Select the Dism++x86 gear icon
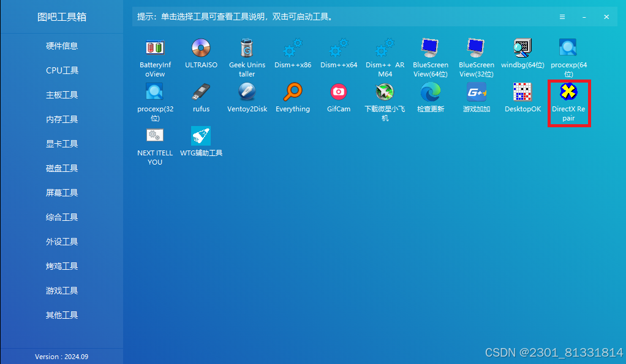The width and height of the screenshot is (626, 364). (293, 48)
